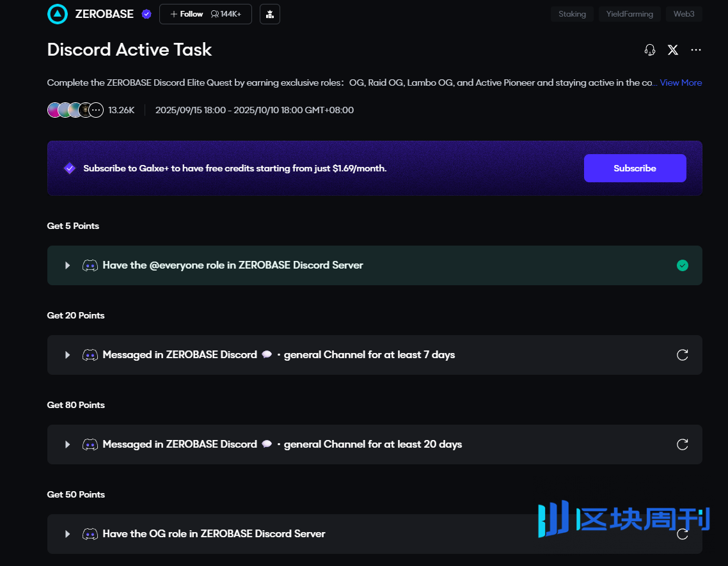Viewport: 728px width, 566px height.
Task: Click the ZEROBASE logo icon
Action: [58, 14]
